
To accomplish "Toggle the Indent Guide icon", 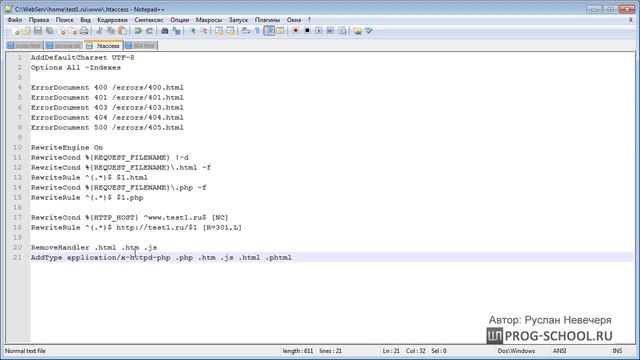I will coord(269,31).
